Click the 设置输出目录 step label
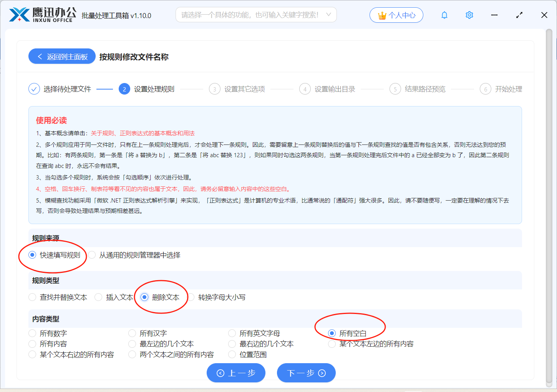Image resolution: width=557 pixels, height=392 pixels. (x=335, y=89)
